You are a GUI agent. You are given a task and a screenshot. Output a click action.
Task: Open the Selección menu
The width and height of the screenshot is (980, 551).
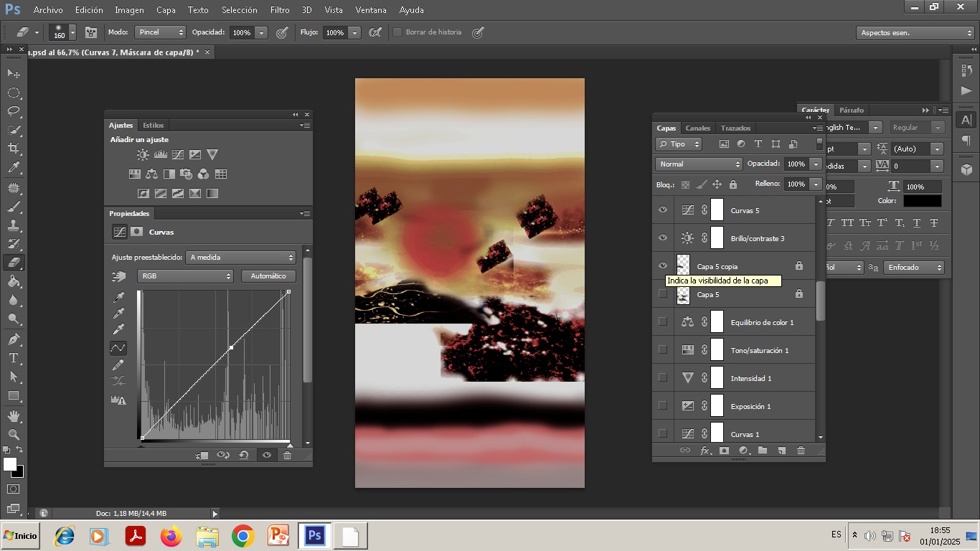[240, 10]
